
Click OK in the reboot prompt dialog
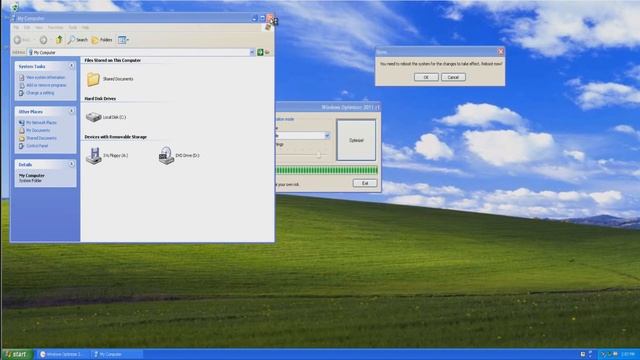pos(426,77)
